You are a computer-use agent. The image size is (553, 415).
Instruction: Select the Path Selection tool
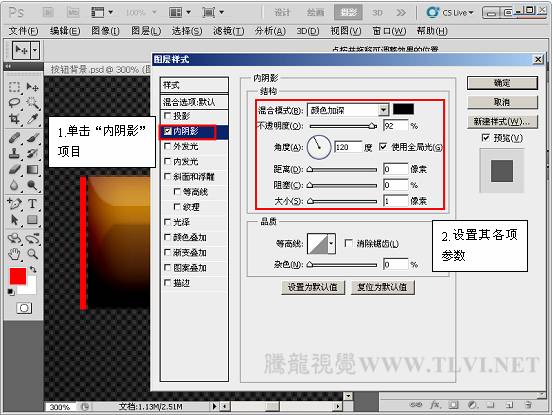pos(14,220)
